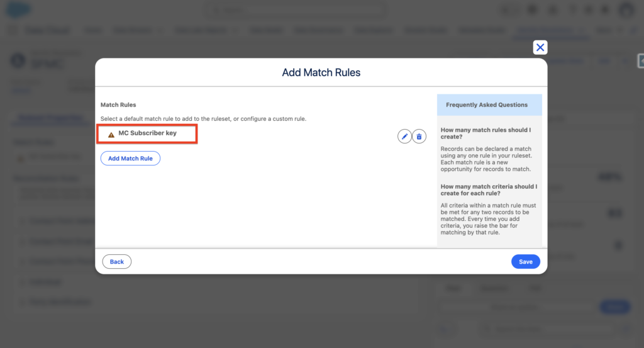Open the App Launcher grid icon
Screen dimensions: 644x348
[x=14, y=30]
